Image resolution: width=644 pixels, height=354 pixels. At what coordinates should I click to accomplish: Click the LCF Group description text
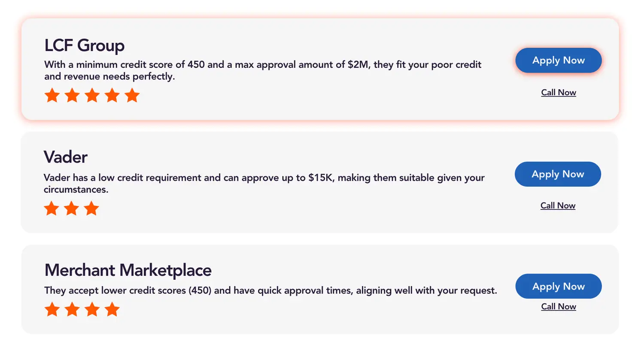(x=262, y=70)
